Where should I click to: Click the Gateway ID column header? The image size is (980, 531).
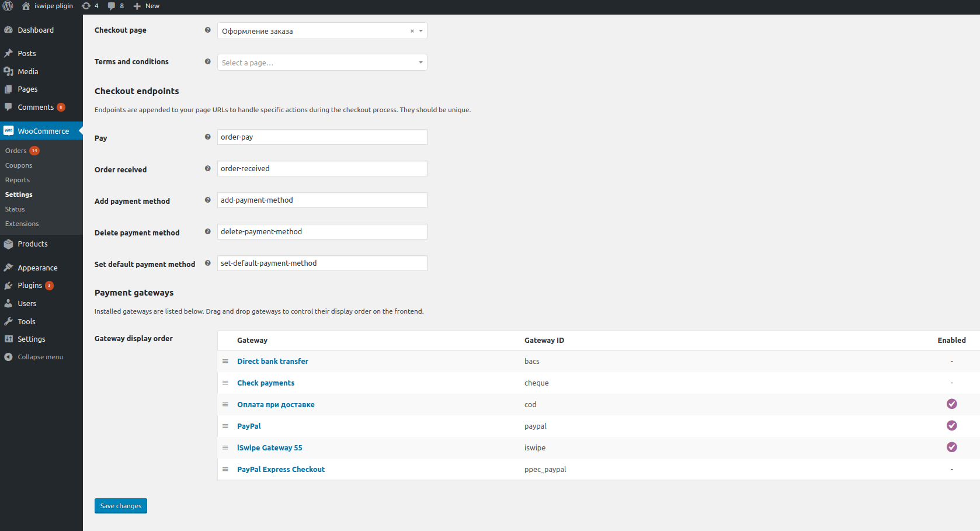pyautogui.click(x=544, y=341)
